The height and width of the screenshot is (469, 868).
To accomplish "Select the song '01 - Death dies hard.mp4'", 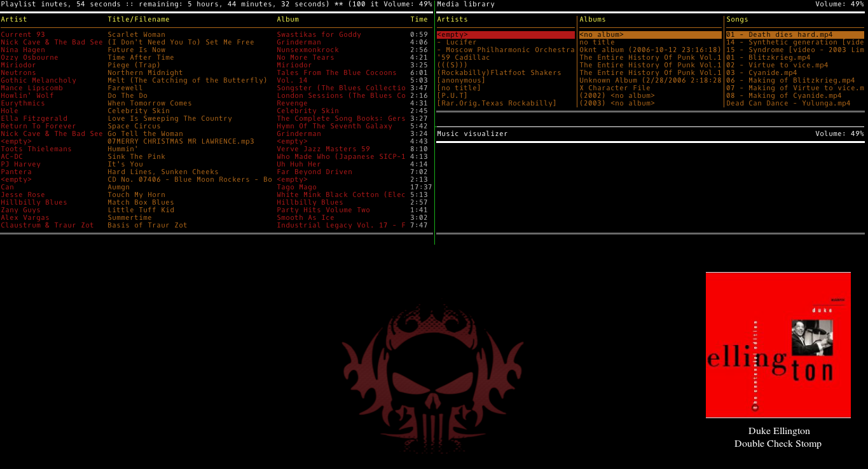I will coord(796,35).
